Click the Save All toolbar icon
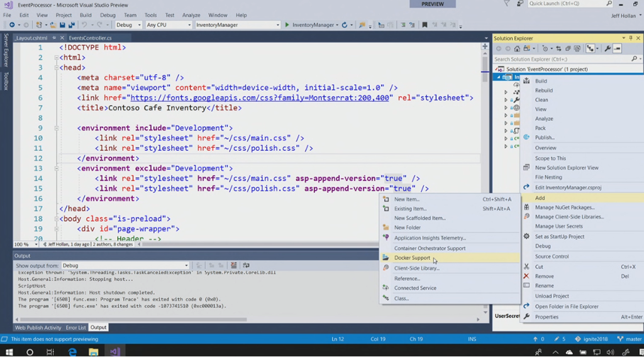This screenshot has width=644, height=357. (72, 25)
